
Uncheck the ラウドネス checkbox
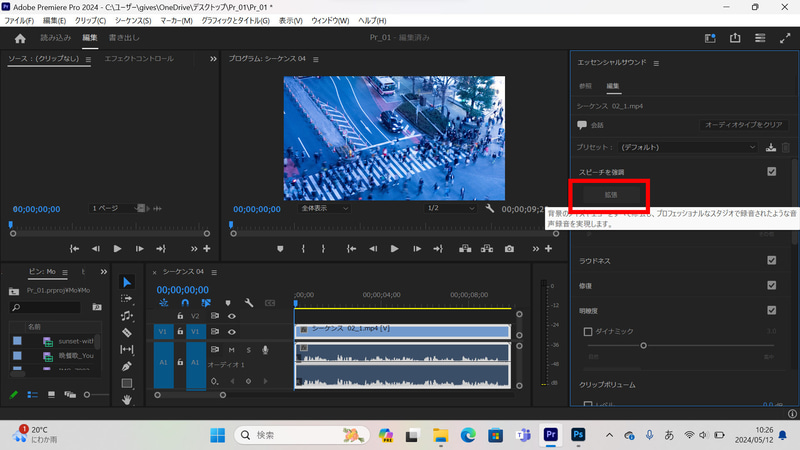pos(771,260)
